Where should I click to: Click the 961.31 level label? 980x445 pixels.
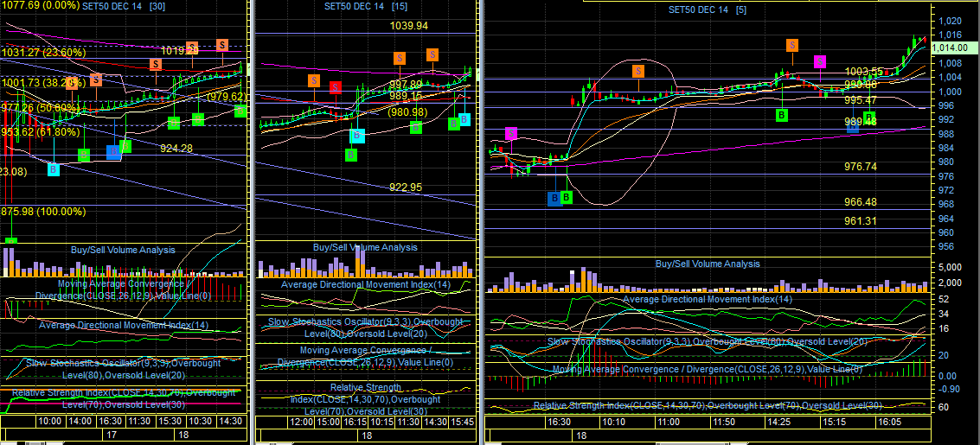[x=861, y=220]
